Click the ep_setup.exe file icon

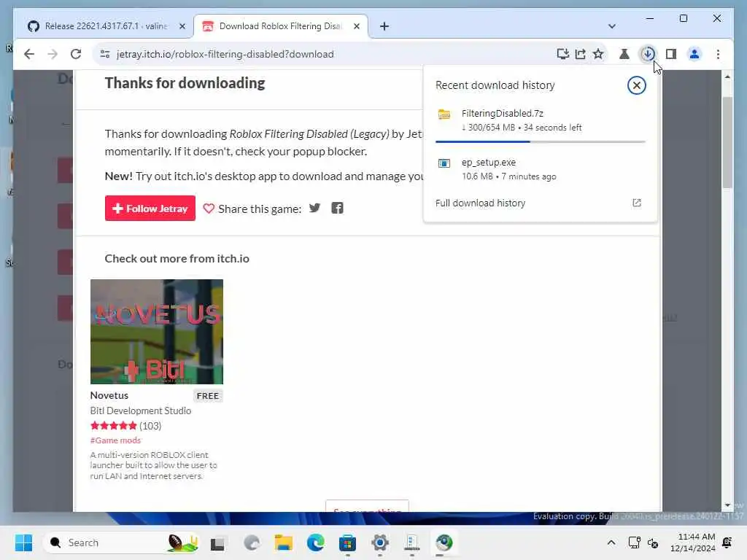point(444,163)
